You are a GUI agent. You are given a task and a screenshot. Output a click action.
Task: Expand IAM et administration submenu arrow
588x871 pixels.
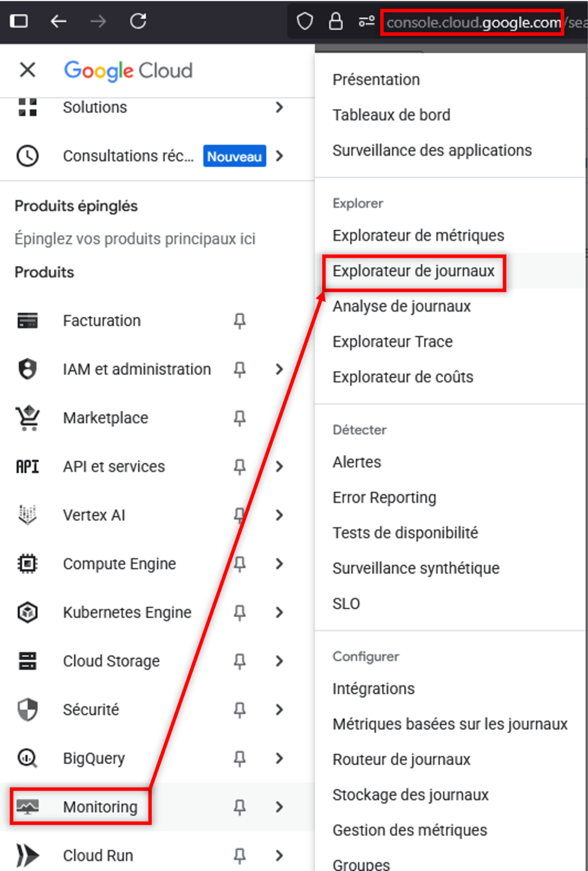tap(280, 369)
